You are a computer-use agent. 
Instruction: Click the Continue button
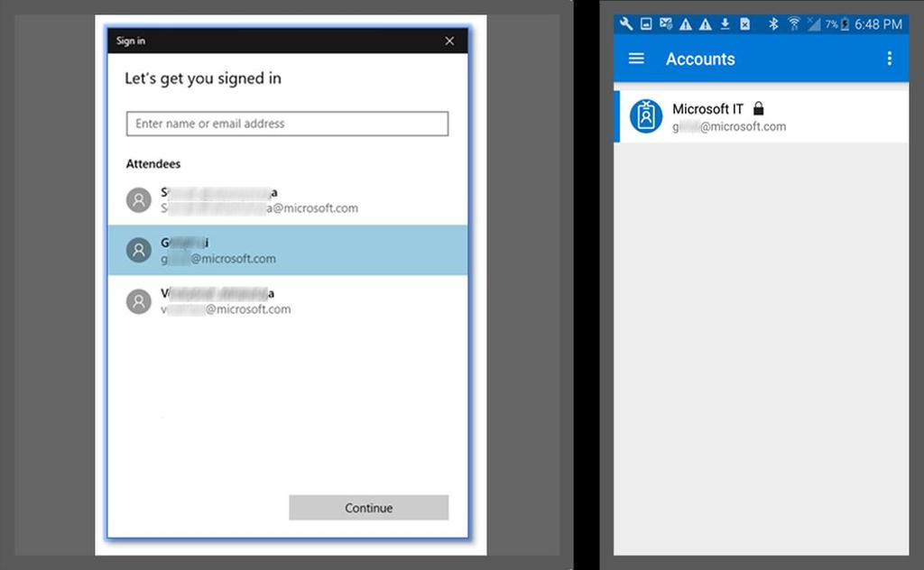coord(369,508)
